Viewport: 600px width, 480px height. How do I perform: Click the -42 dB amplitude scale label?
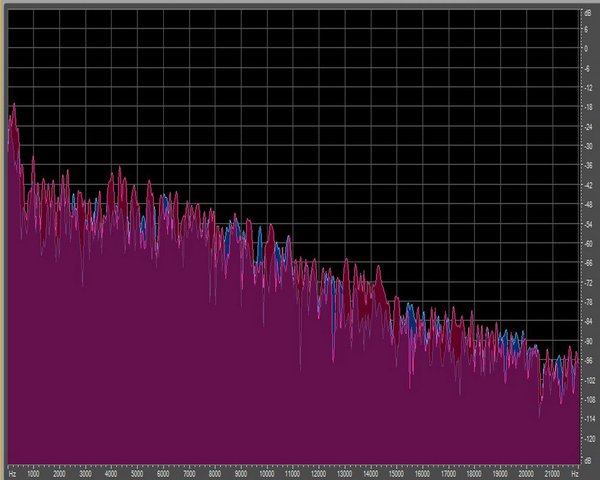click(588, 185)
